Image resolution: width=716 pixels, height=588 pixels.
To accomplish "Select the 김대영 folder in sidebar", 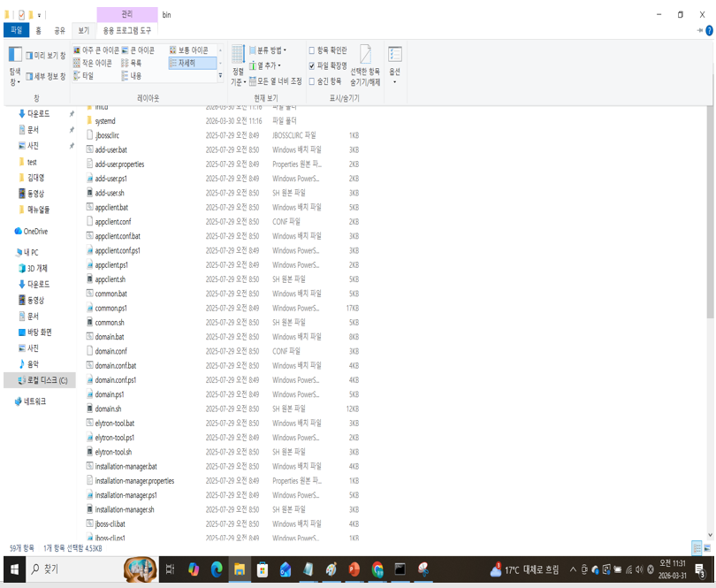I will (35, 178).
